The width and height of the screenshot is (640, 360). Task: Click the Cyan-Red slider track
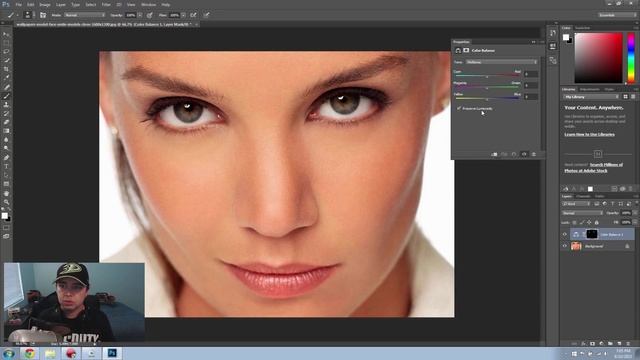pos(487,76)
